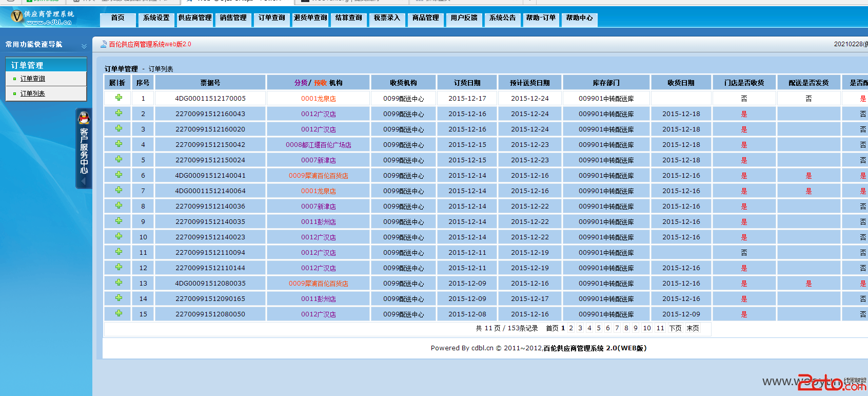868x396 pixels.
Task: Click the 订货日期 column header
Action: (467, 83)
